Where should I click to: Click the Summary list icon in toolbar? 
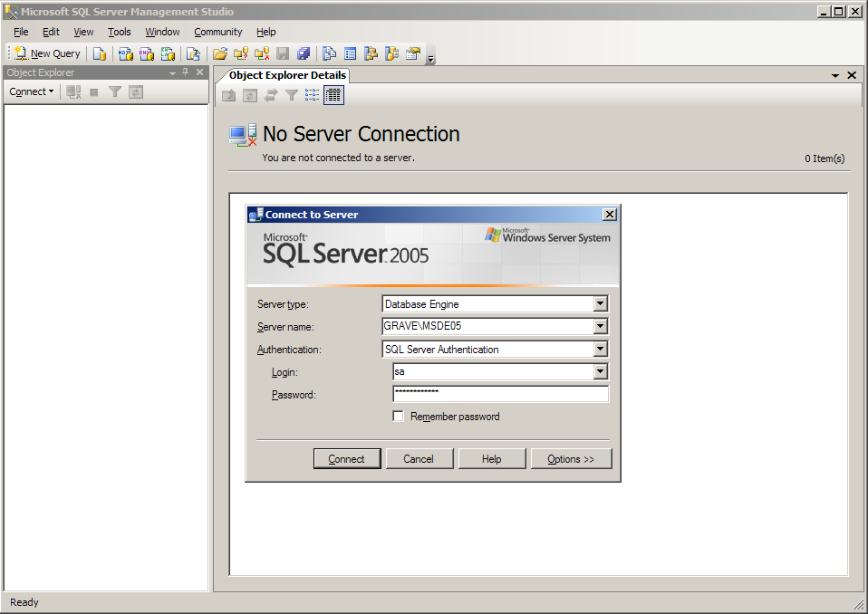pos(350,53)
